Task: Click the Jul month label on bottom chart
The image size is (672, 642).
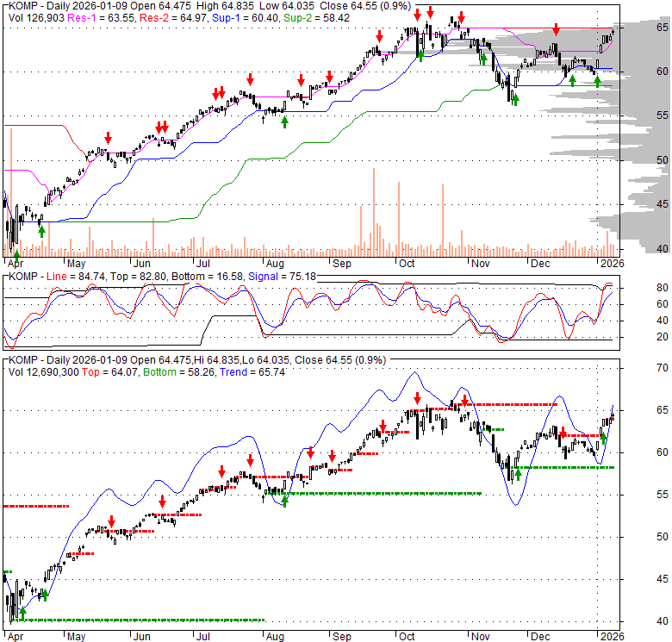Action: point(202,637)
